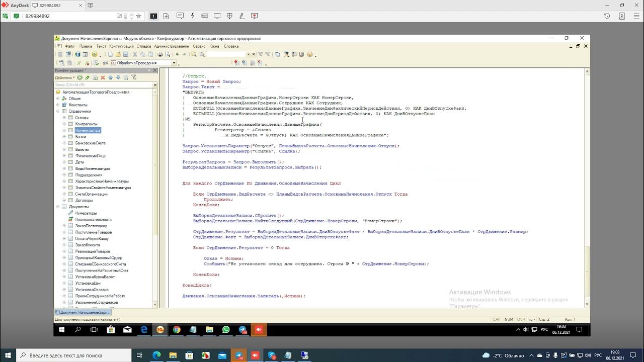Save with the floppy disk icon

coord(125,54)
